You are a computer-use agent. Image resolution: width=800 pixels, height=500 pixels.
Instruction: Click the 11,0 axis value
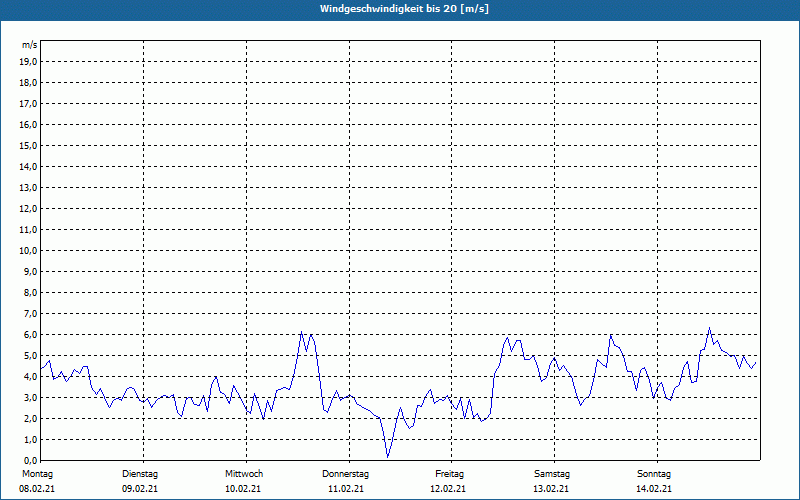28,230
